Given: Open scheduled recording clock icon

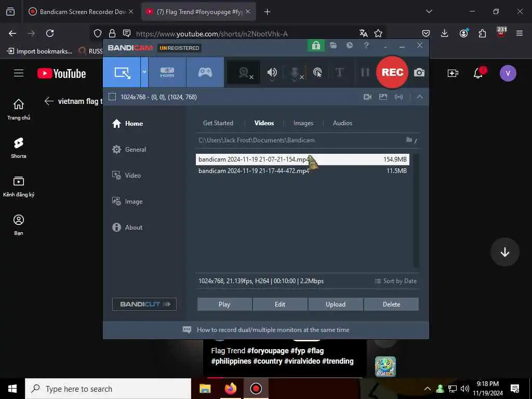Looking at the screenshot, I should [350, 46].
